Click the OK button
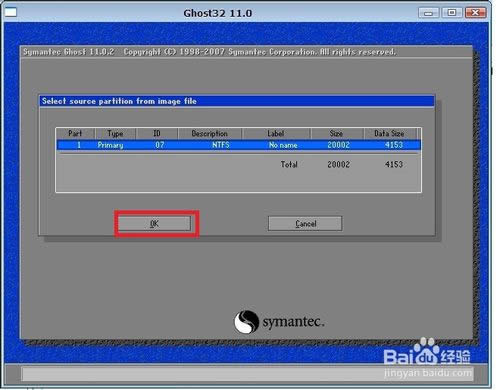500x390 pixels. pyautogui.click(x=155, y=224)
